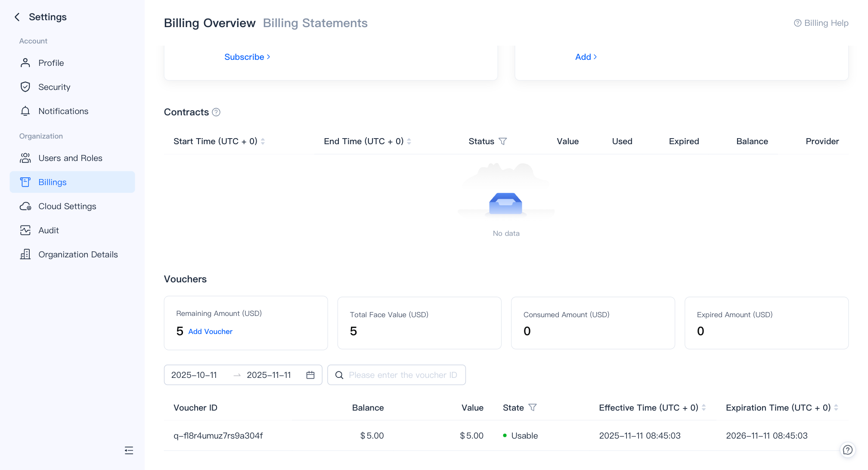Screen dimensions: 868x470
Task: Sort by Expiration Time column arrows
Action: pos(836,407)
